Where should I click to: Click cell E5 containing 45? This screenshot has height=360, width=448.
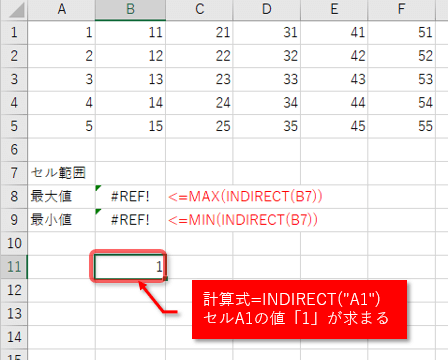(x=334, y=126)
